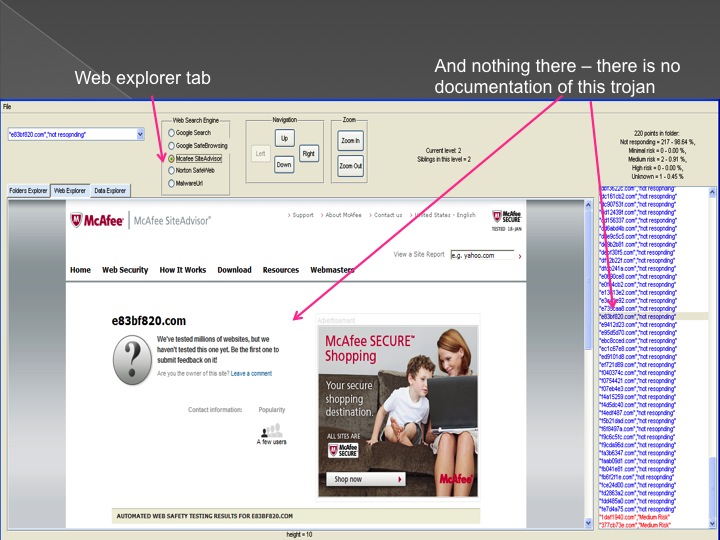Open the Download nav item

pyautogui.click(x=234, y=270)
